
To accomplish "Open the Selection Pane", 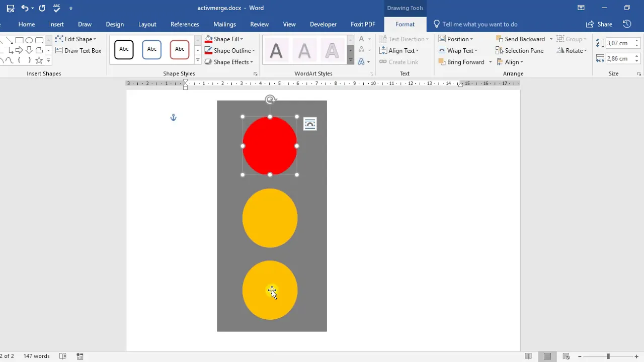I will tap(519, 50).
